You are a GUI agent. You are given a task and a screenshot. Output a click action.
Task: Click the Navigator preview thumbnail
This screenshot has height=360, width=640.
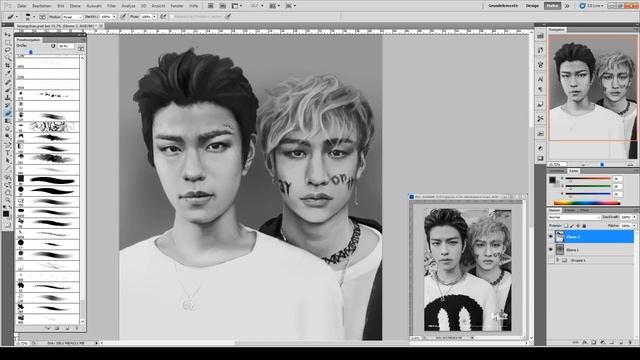pyautogui.click(x=593, y=97)
